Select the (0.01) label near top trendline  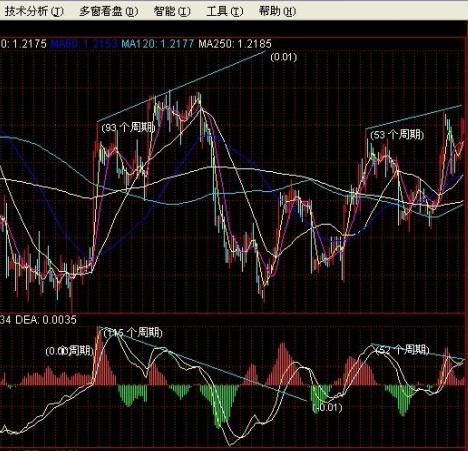tap(283, 57)
